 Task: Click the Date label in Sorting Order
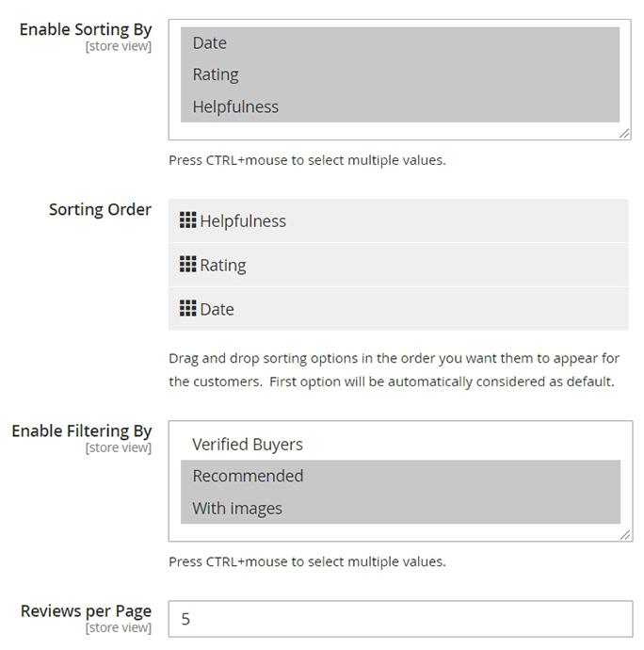pyautogui.click(x=217, y=309)
